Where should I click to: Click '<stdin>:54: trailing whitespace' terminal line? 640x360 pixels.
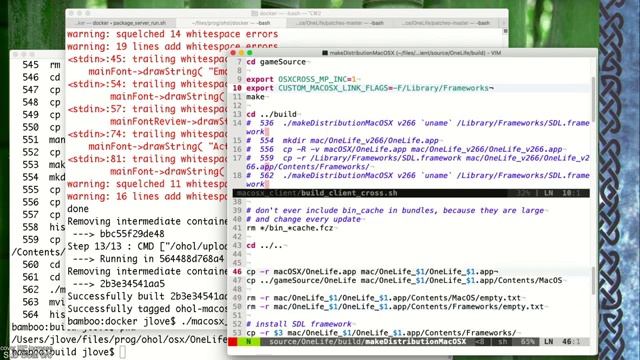click(x=147, y=84)
